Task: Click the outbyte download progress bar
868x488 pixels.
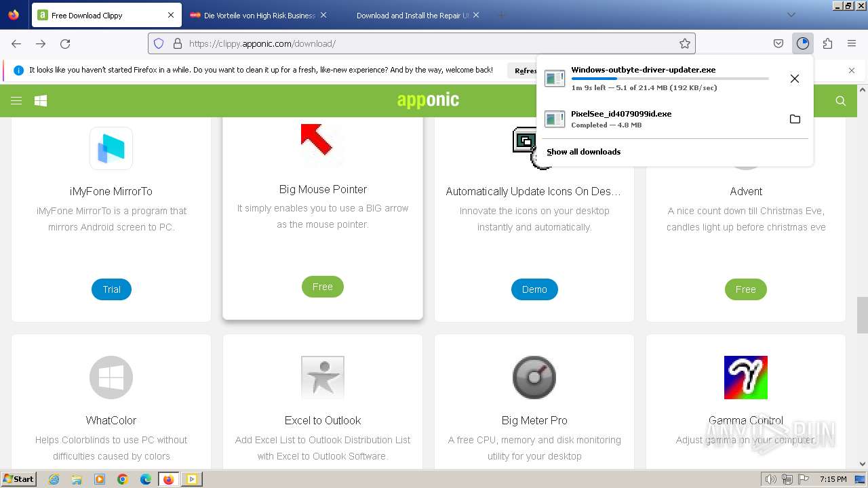Action: click(670, 79)
